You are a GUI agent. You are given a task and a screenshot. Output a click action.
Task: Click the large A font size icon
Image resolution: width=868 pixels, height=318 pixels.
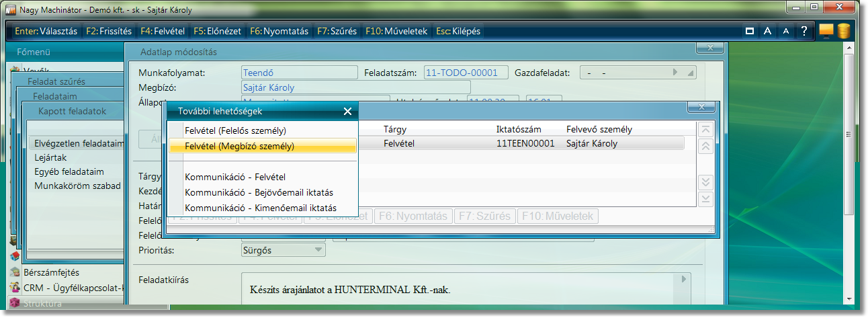(x=767, y=31)
